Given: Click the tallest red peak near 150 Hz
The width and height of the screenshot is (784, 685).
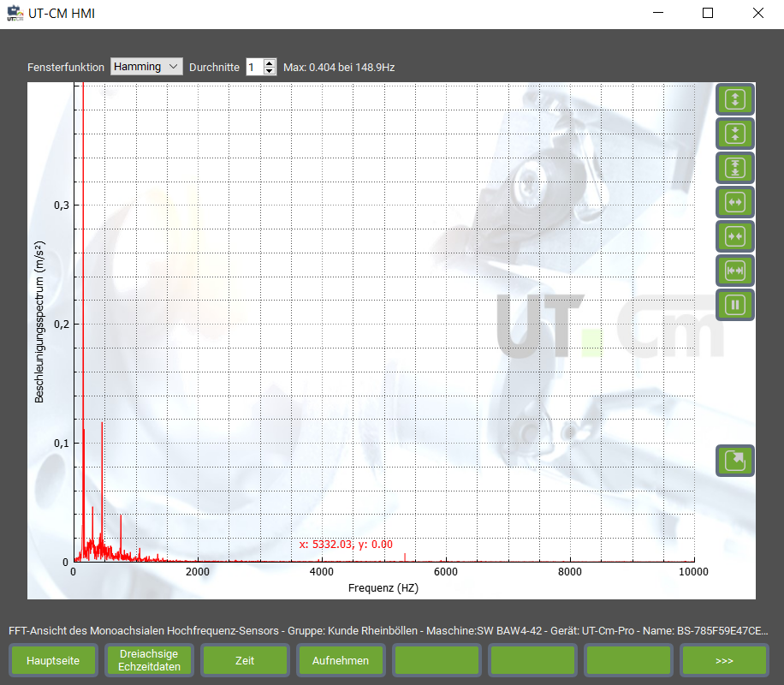Looking at the screenshot, I should coord(83,257).
